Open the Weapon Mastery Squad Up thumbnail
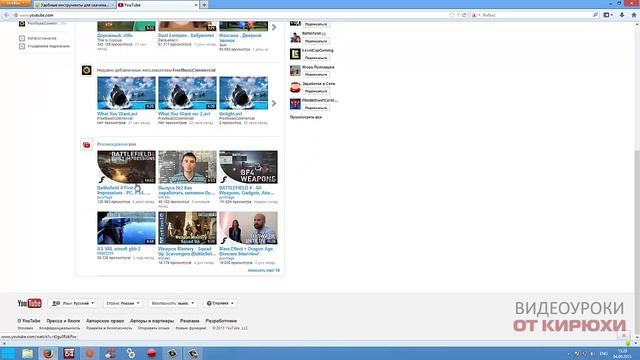The image size is (640, 360). (187, 228)
